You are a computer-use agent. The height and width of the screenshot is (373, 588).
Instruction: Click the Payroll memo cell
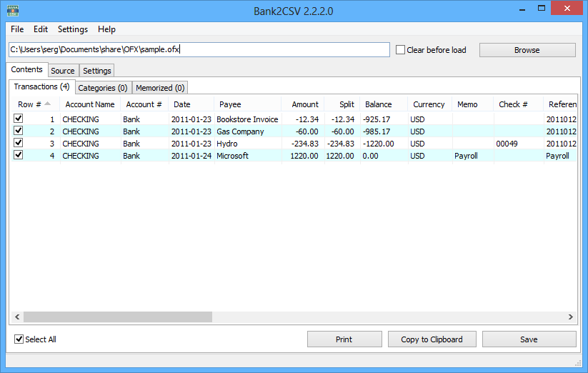pos(472,156)
